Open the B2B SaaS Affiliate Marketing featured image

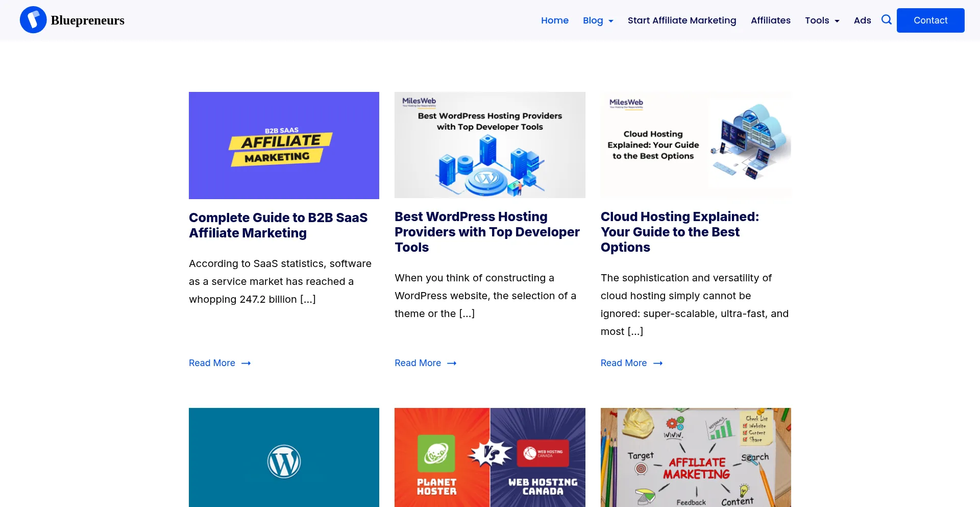point(284,145)
